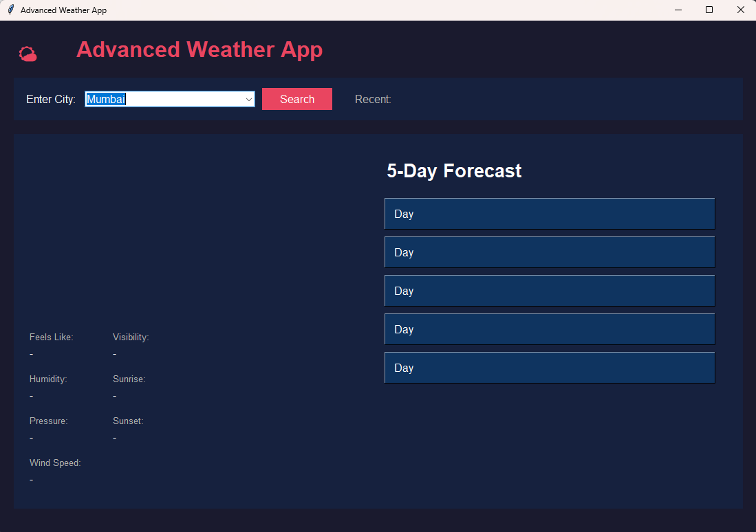This screenshot has width=756, height=532.
Task: Select the fifth Day forecast card
Action: coord(549,368)
